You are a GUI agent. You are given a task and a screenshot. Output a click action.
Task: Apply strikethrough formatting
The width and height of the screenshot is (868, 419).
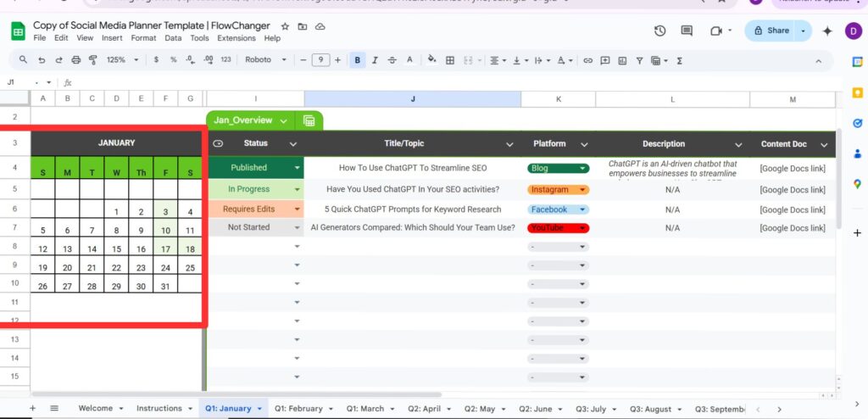coord(392,60)
